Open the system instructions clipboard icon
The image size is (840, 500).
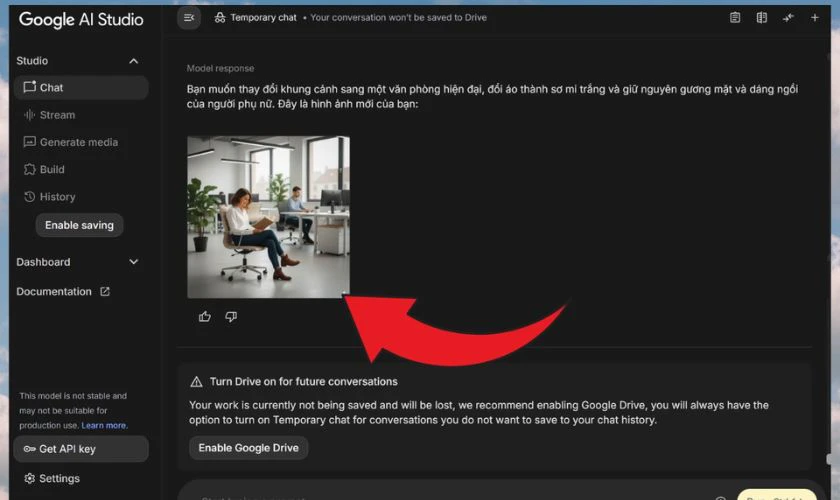[735, 18]
